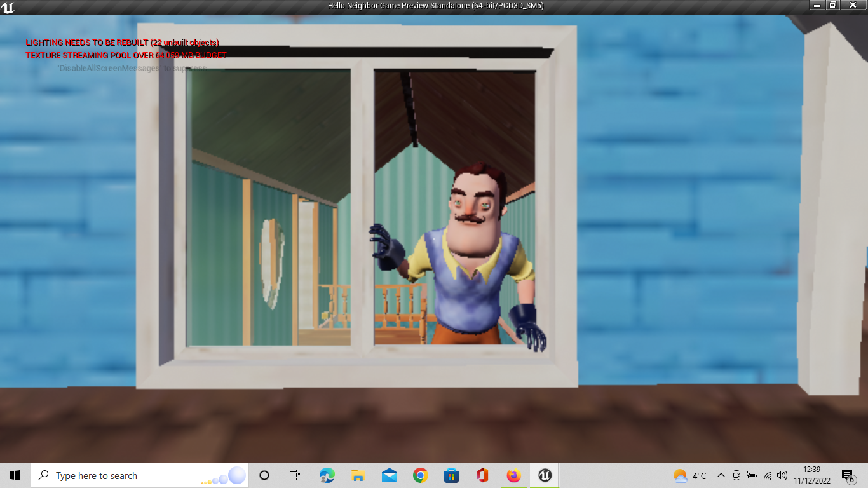
Task: Click the Hello Neighbor Game Preview title
Action: click(435, 6)
